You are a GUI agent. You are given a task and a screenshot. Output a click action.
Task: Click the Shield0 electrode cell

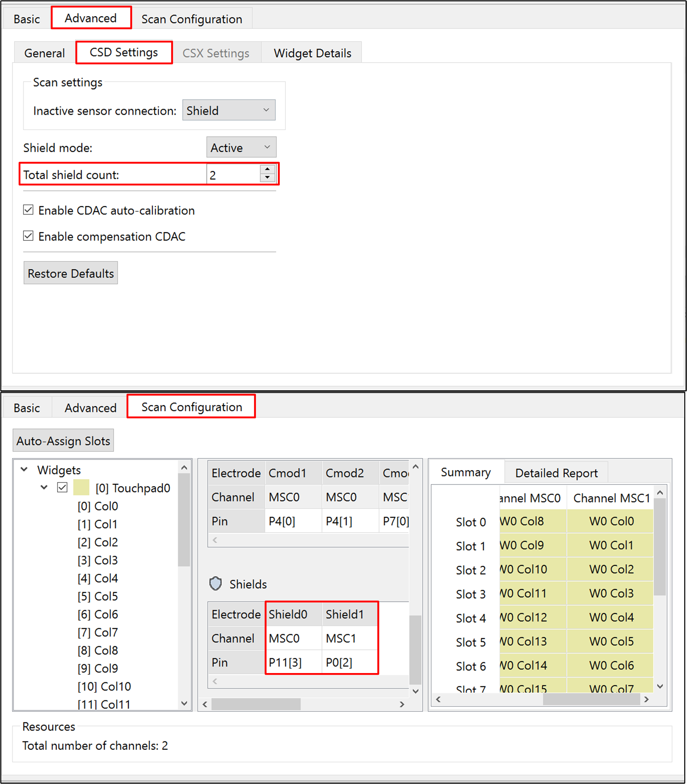click(x=293, y=614)
